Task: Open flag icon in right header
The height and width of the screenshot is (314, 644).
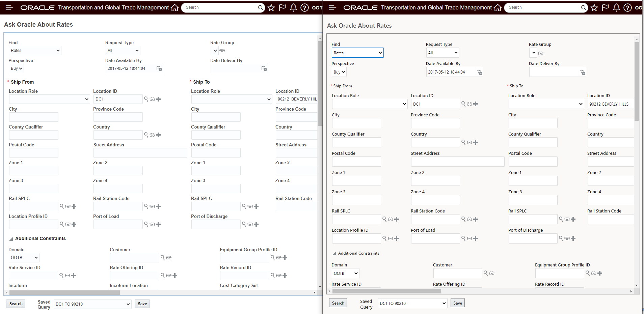Action: point(606,7)
